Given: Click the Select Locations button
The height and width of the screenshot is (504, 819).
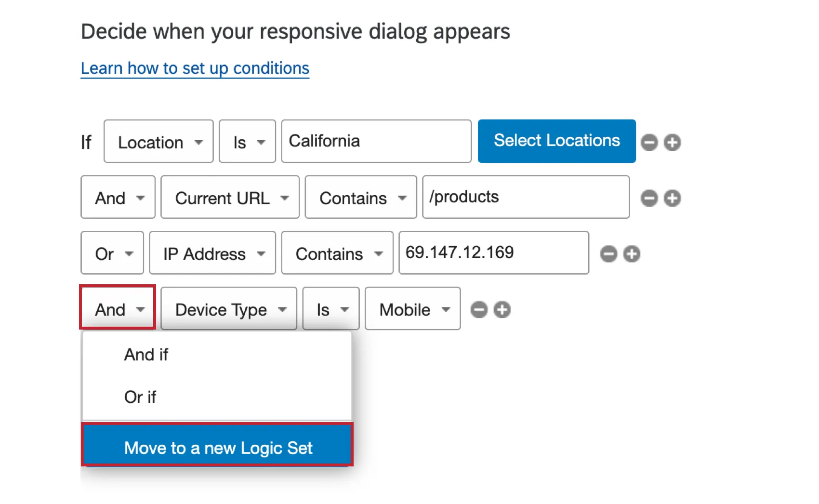Looking at the screenshot, I should pyautogui.click(x=556, y=141).
